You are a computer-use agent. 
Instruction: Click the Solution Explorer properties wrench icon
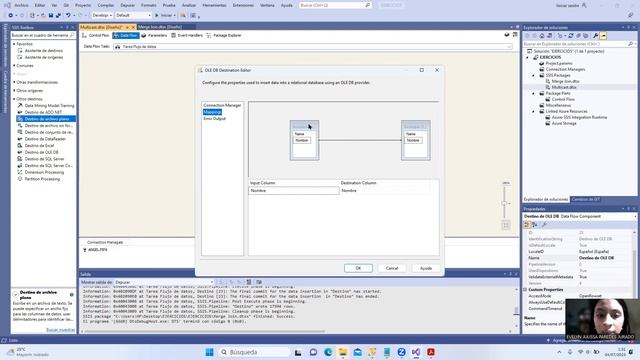point(596,36)
